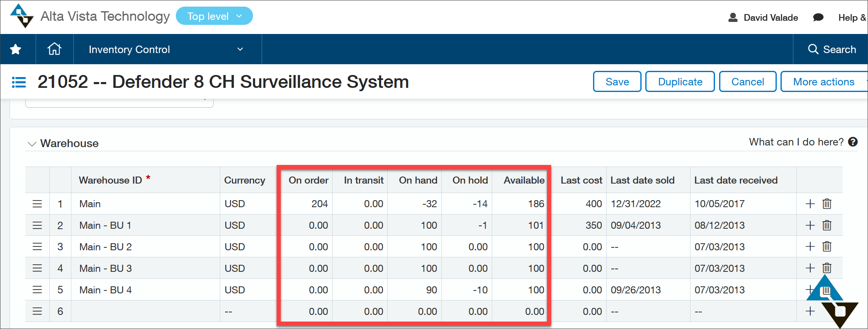Screen dimensions: 868x329
Task: Click the On order column header
Action: 309,180
